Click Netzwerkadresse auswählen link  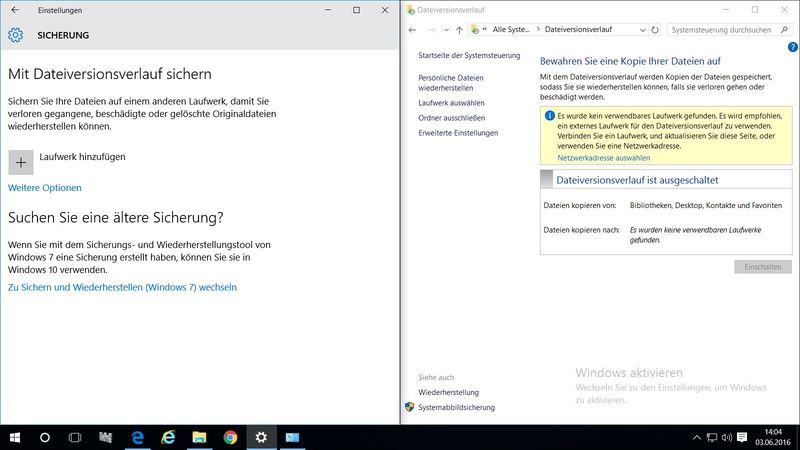(604, 158)
